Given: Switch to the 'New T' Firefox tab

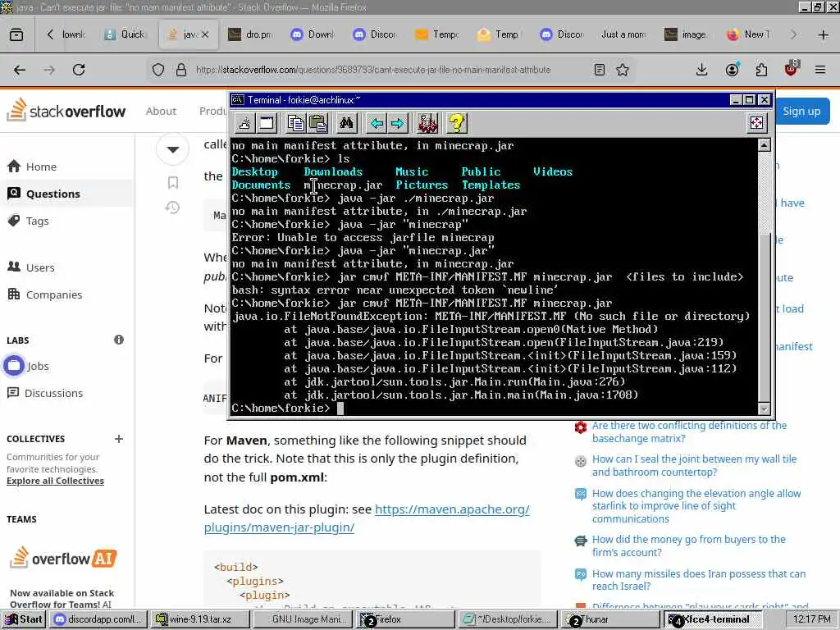Looking at the screenshot, I should 748,34.
